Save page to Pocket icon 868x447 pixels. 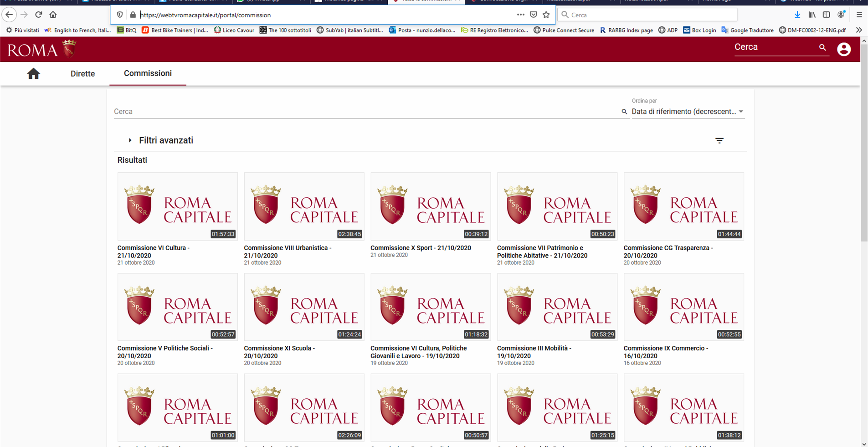(534, 15)
